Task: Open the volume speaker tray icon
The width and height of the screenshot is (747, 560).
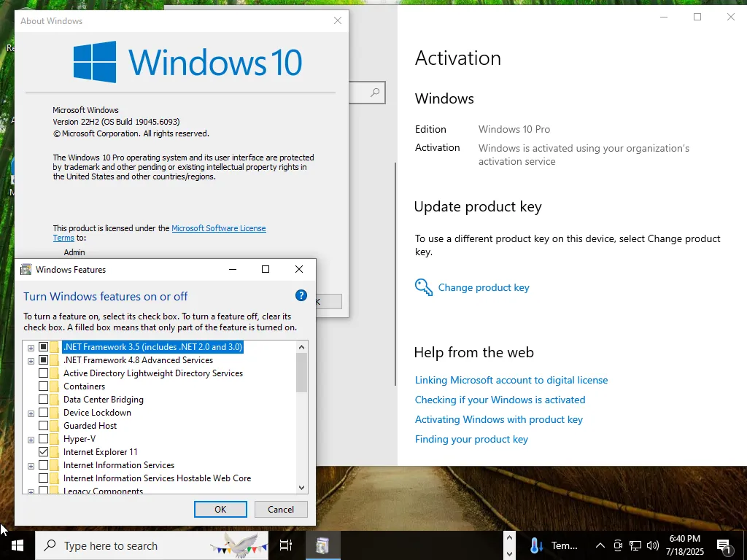Action: point(653,545)
